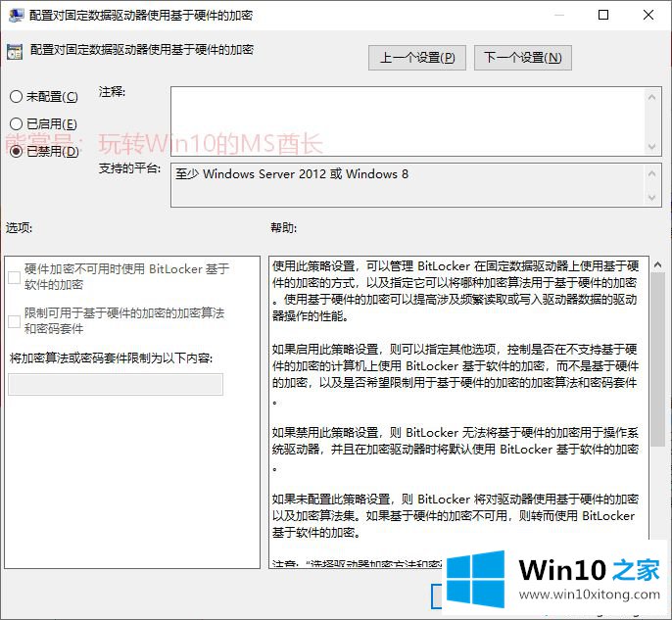
Task: Maximize the policy settings window
Action: pyautogui.click(x=603, y=15)
